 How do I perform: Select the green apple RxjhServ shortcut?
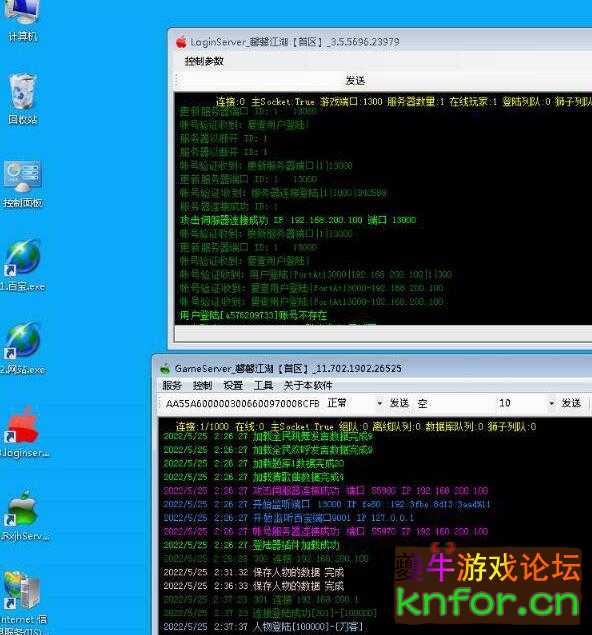pyautogui.click(x=23, y=515)
